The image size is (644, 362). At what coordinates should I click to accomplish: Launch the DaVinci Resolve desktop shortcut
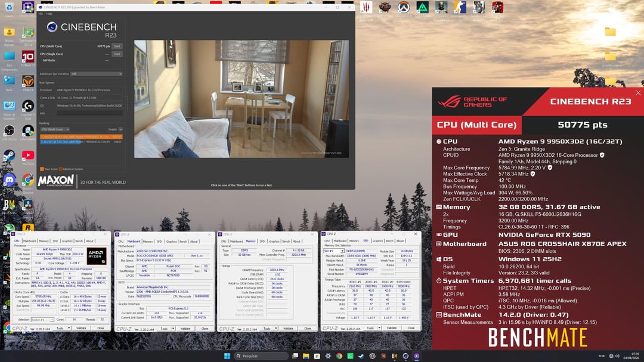(27, 205)
